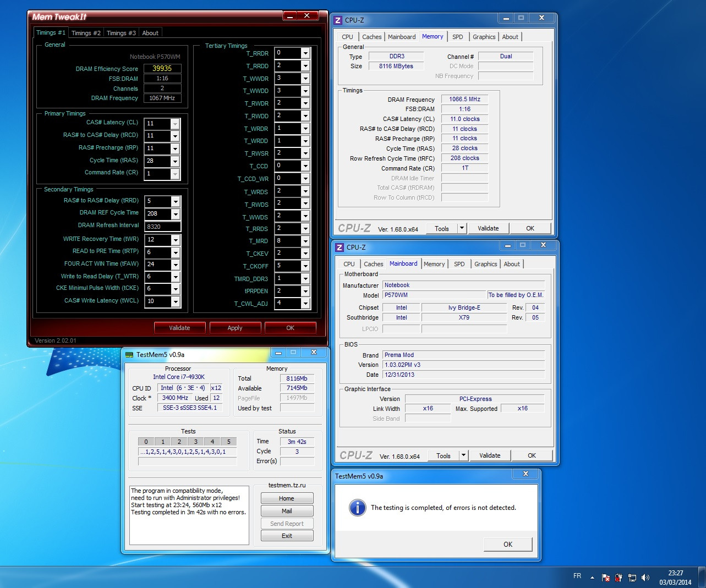Click Tools button in CPU-Z Mainboard window
This screenshot has width=706, height=588.
(444, 455)
